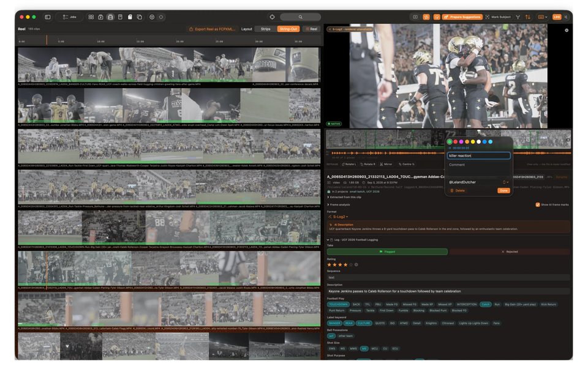Switch to the grid view icon
The width and height of the screenshot is (588, 380).
(x=91, y=17)
